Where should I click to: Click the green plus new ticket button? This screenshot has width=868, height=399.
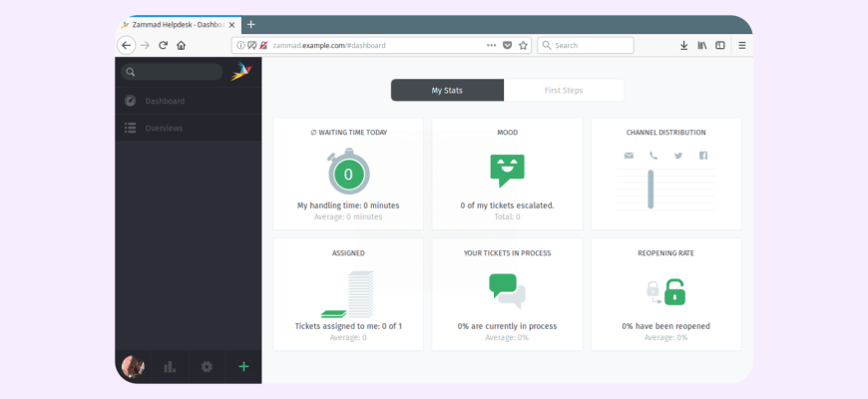pyautogui.click(x=243, y=367)
